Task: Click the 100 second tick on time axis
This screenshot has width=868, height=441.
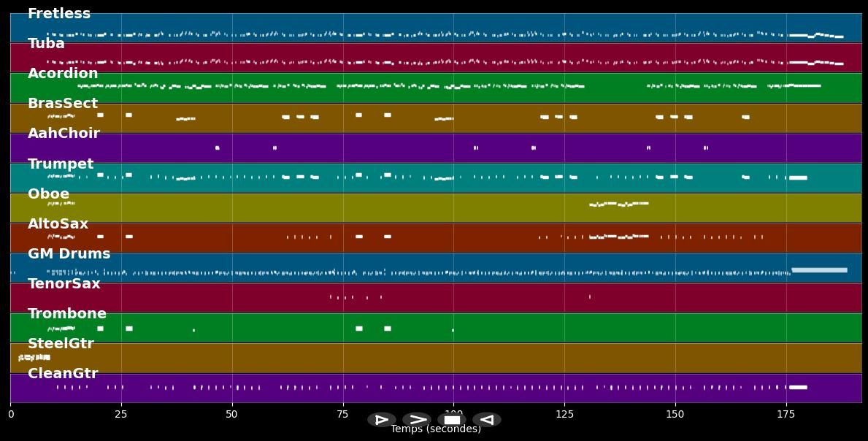Action: (453, 414)
